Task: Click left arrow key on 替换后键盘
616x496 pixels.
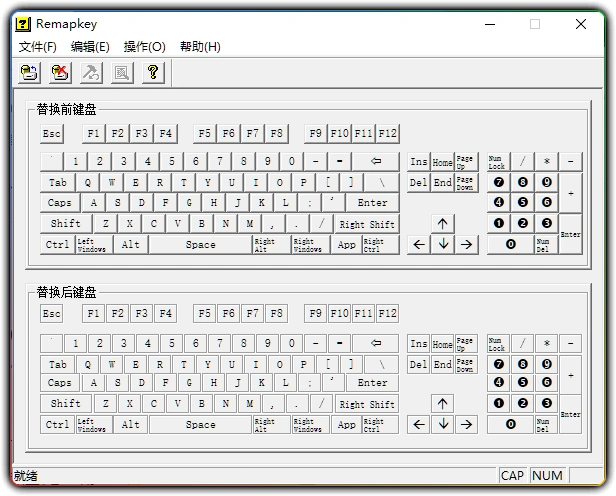Action: point(419,425)
